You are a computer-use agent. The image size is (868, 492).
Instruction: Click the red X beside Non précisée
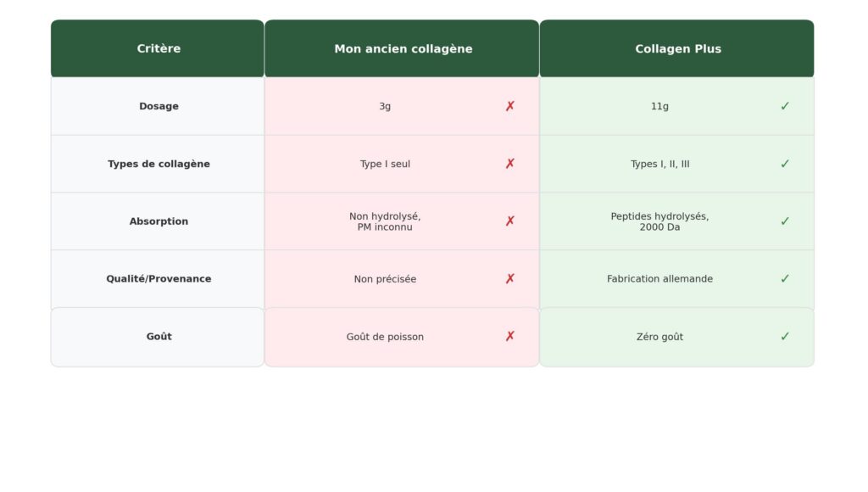(x=509, y=279)
